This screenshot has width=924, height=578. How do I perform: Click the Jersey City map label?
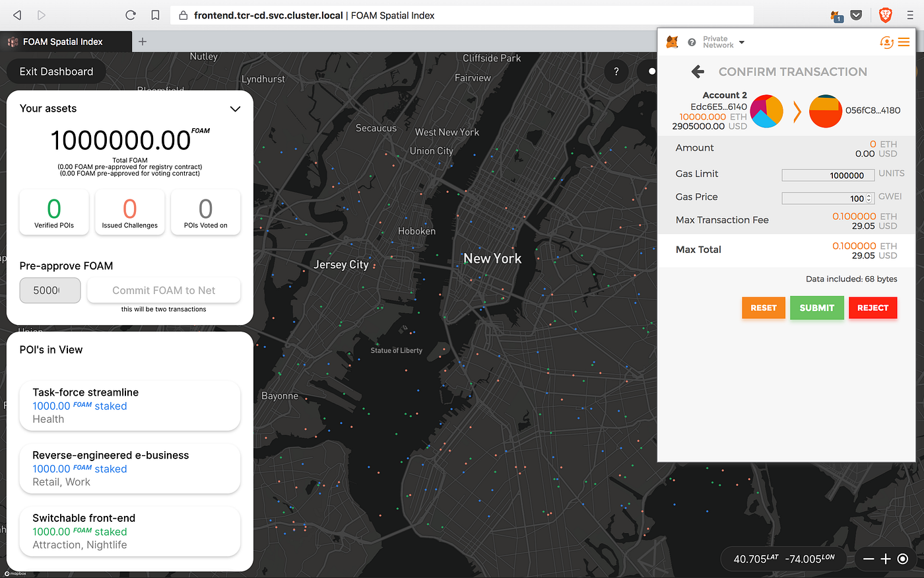[x=341, y=264]
